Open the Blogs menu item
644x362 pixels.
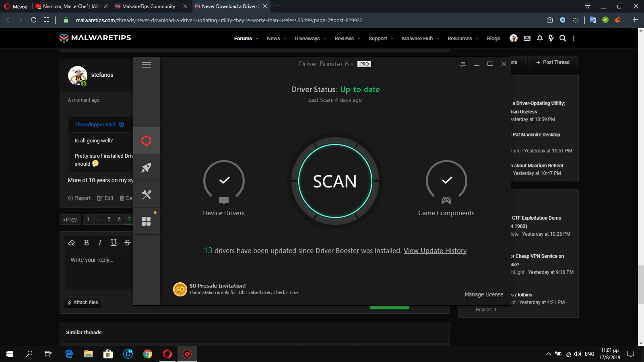493,39
